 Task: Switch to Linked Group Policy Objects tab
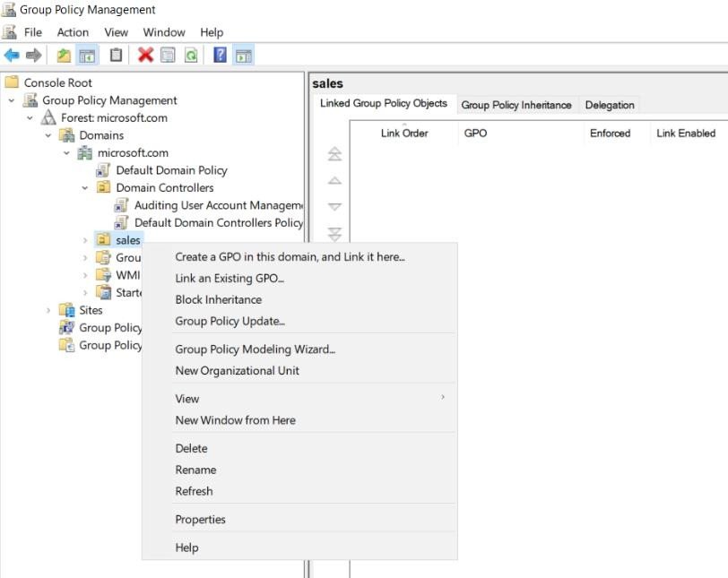coord(384,103)
